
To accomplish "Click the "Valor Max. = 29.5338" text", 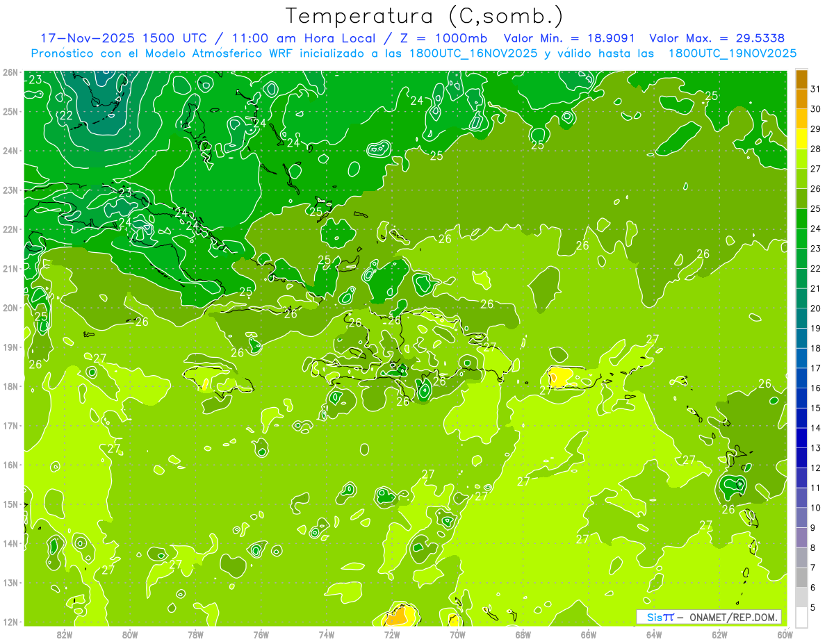I will (x=717, y=38).
